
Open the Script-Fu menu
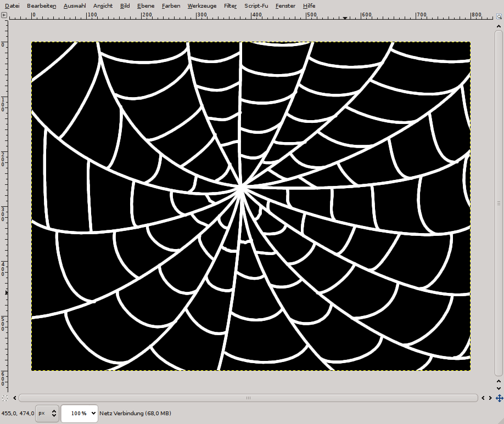point(256,6)
